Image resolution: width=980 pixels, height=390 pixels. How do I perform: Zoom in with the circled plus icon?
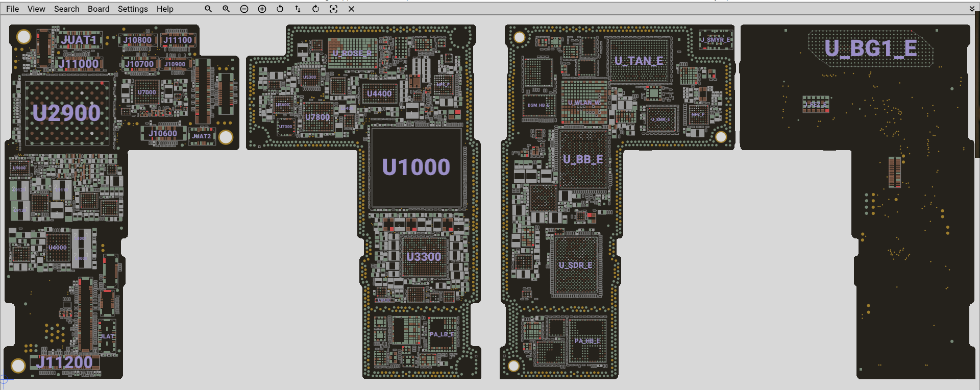[x=262, y=9]
